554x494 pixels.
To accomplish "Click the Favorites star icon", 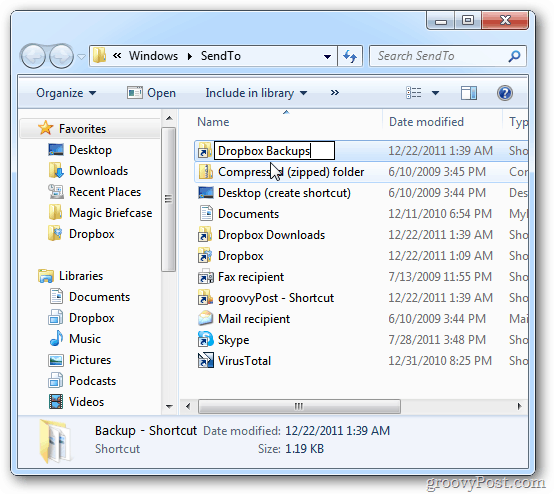I will tap(46, 128).
